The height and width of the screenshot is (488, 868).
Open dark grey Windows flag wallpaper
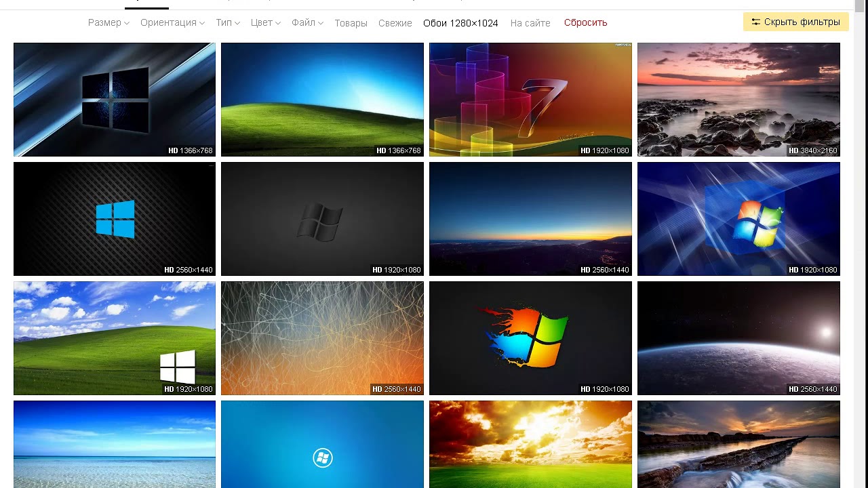tap(322, 219)
